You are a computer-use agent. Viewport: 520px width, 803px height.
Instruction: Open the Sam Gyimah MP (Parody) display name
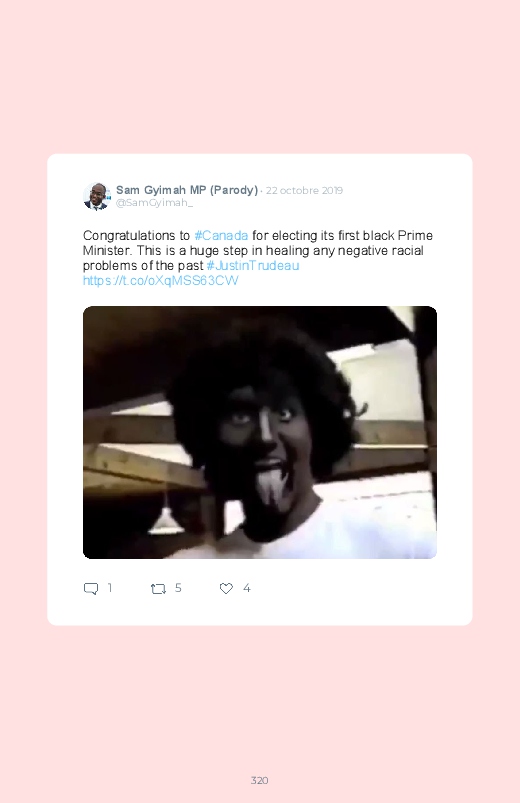tap(186, 190)
